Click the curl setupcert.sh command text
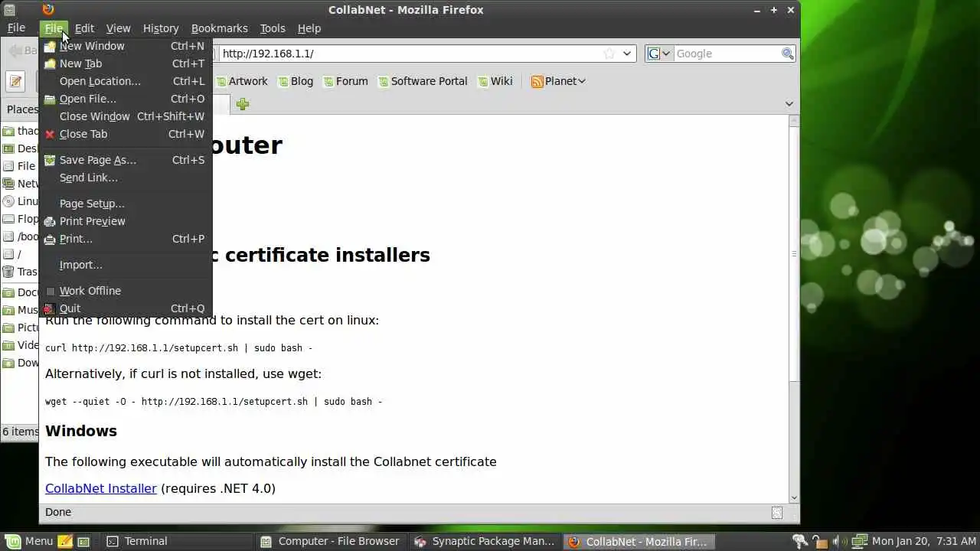 [x=179, y=348]
